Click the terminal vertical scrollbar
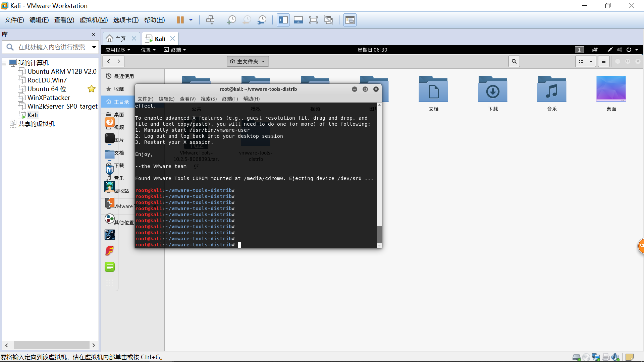 (379, 235)
